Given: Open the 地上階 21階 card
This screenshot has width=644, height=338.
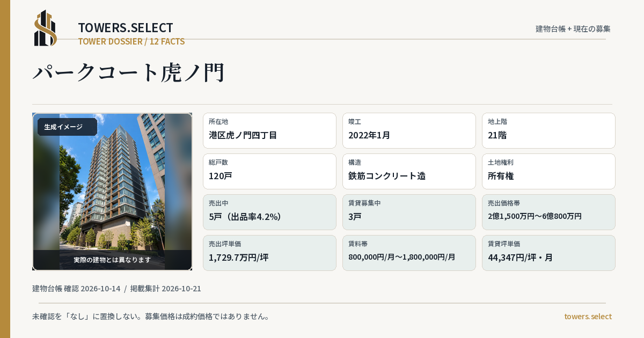Looking at the screenshot, I should tap(548, 130).
